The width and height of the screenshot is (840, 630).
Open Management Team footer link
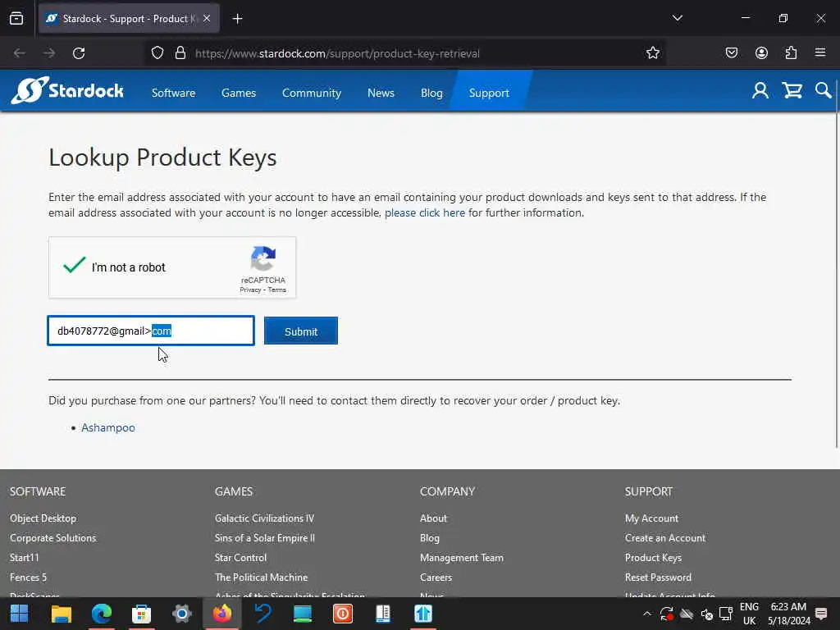pos(462,558)
